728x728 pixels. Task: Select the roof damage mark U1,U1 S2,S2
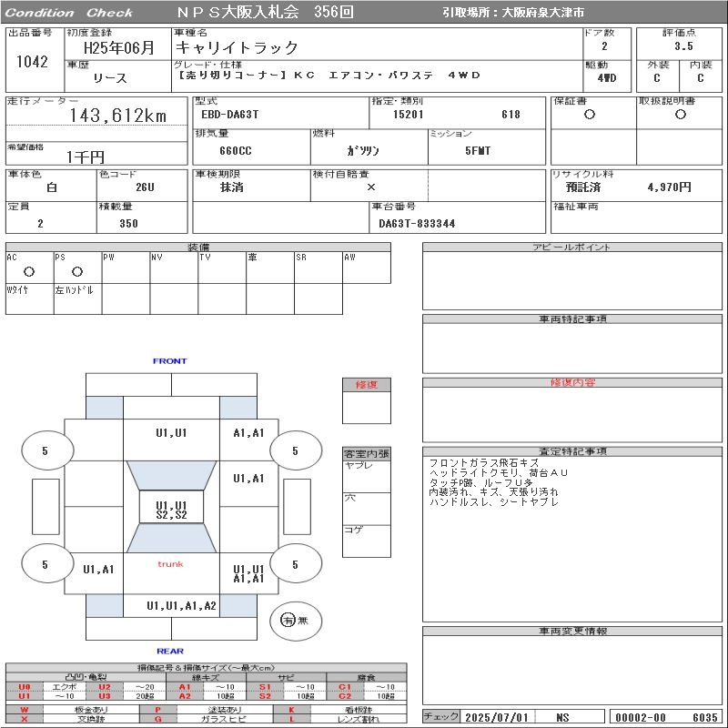(x=171, y=510)
